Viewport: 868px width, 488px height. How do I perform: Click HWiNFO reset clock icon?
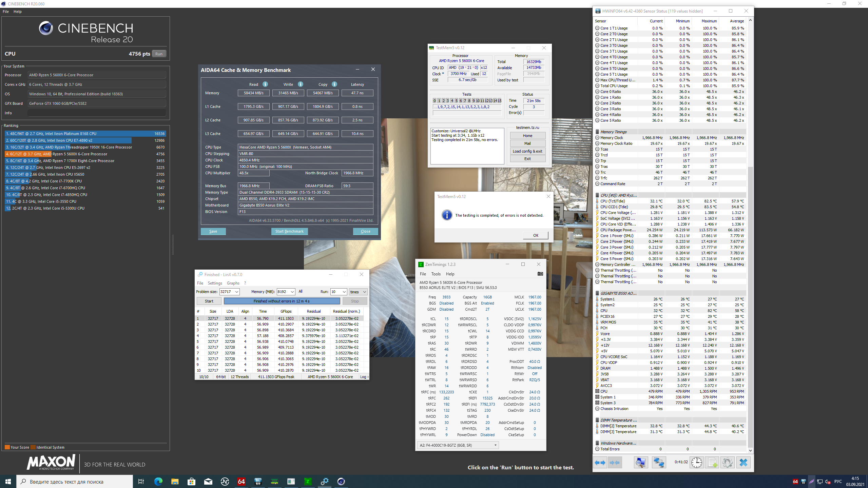coord(696,463)
